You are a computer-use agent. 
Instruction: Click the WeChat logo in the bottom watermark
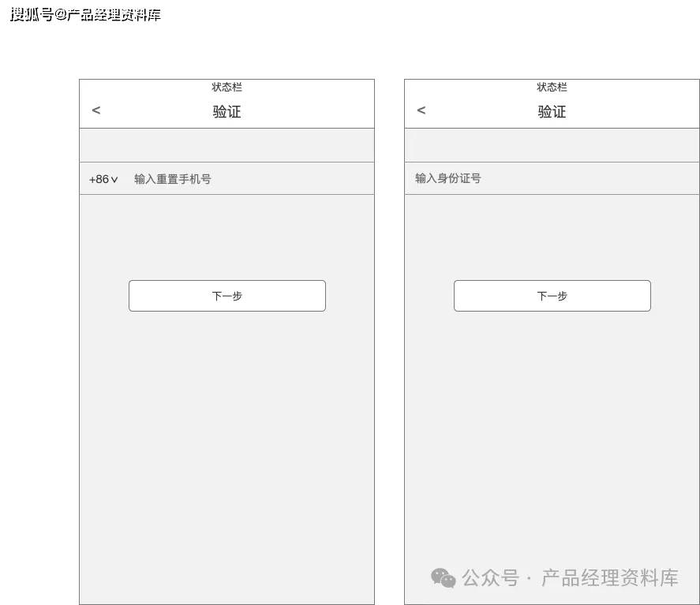(442, 577)
